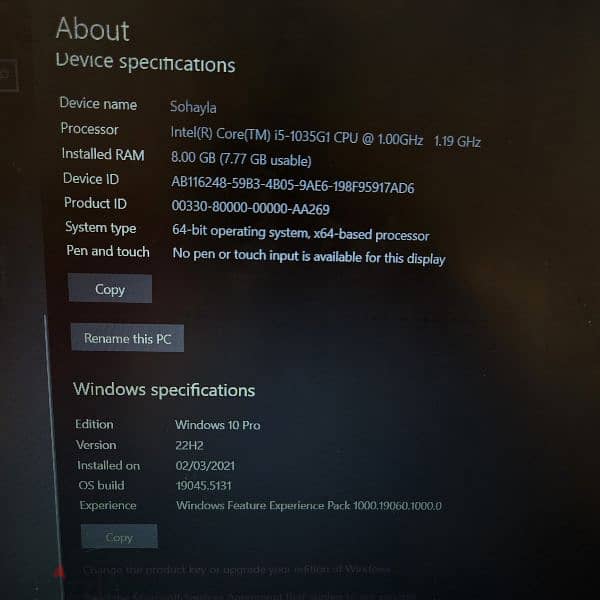Click the 'Experience' label

[108, 505]
